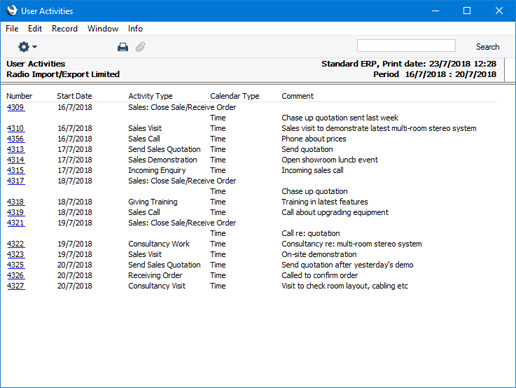Viewport: 516px width, 388px height.
Task: Click the Number column header
Action: pos(19,96)
